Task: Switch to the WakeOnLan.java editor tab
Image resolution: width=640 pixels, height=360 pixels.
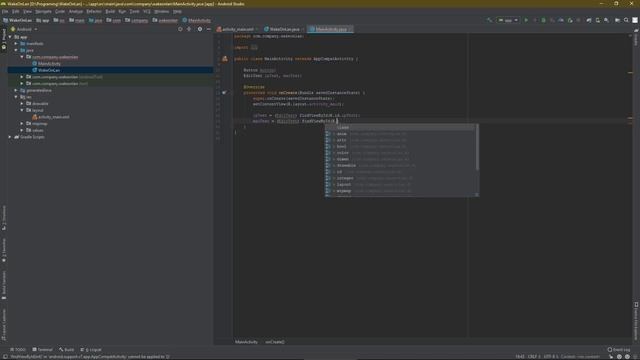Action: pyautogui.click(x=284, y=29)
